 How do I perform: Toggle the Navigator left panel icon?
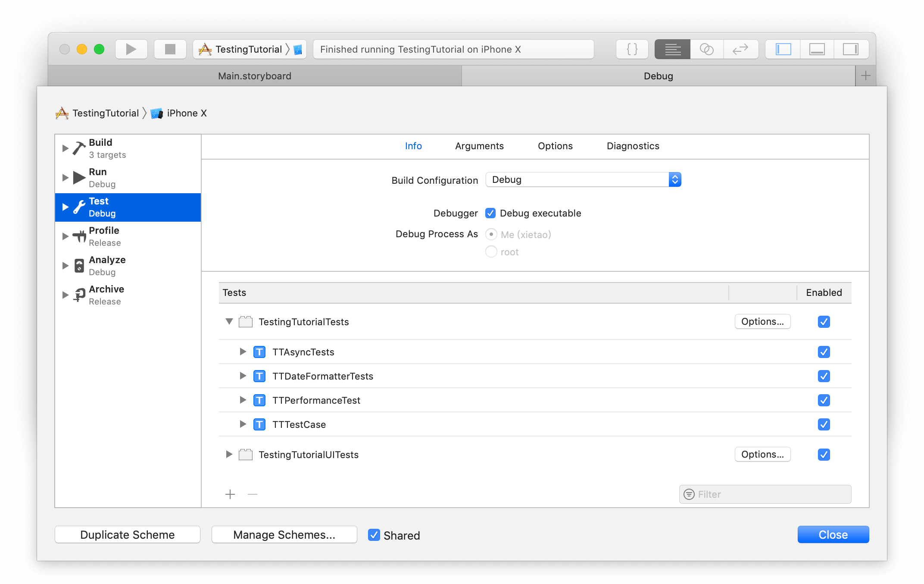point(783,49)
